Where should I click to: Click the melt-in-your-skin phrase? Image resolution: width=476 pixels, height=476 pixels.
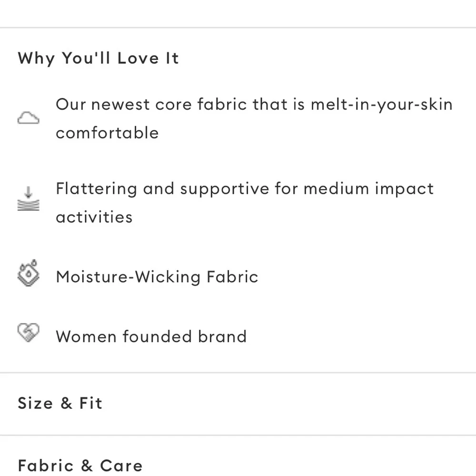382,105
